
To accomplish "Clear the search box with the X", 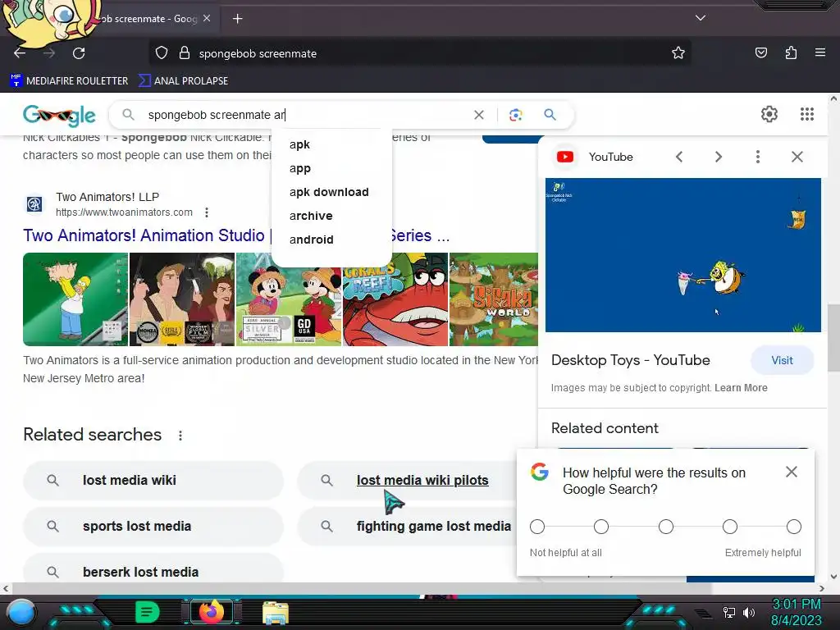I will 479,115.
